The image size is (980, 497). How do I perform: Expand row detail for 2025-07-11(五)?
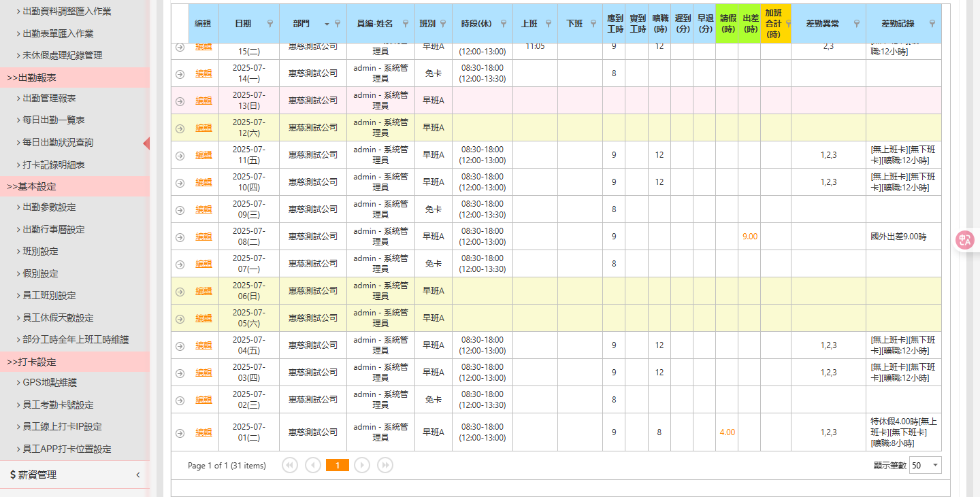pos(180,155)
